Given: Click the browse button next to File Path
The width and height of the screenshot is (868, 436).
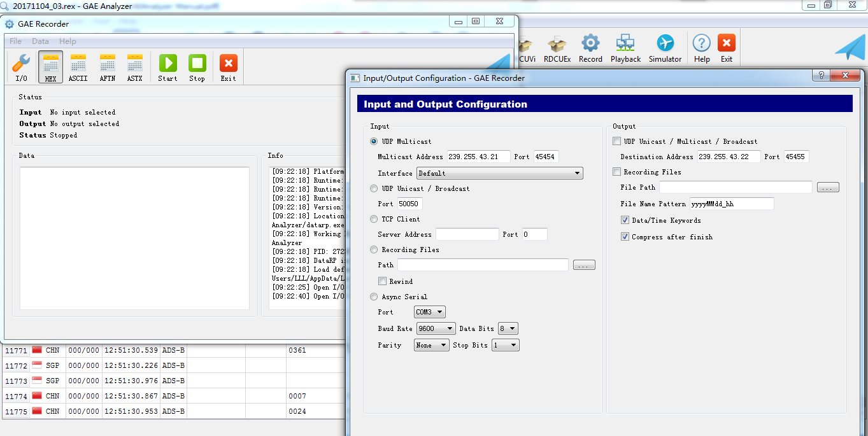Looking at the screenshot, I should click(828, 188).
